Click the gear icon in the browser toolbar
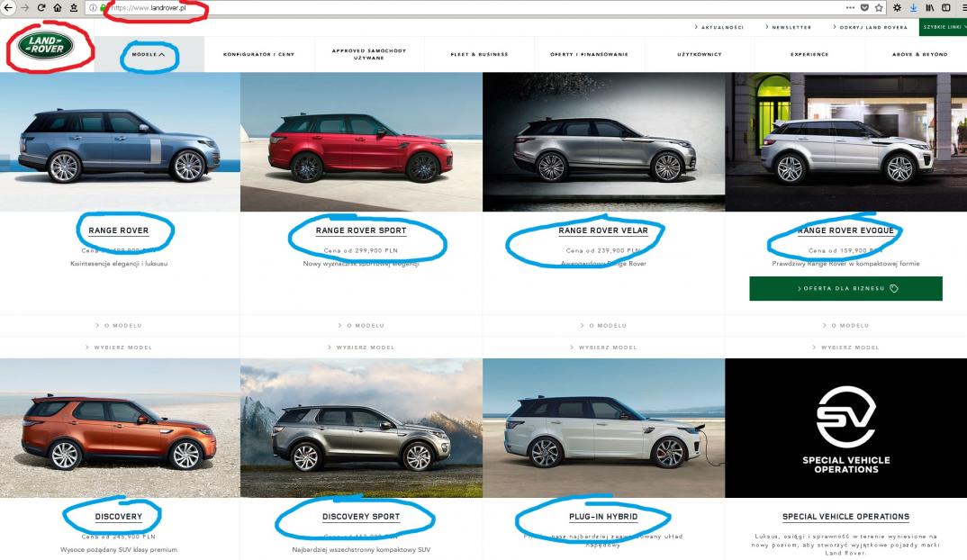The height and width of the screenshot is (560, 967). coord(898,7)
